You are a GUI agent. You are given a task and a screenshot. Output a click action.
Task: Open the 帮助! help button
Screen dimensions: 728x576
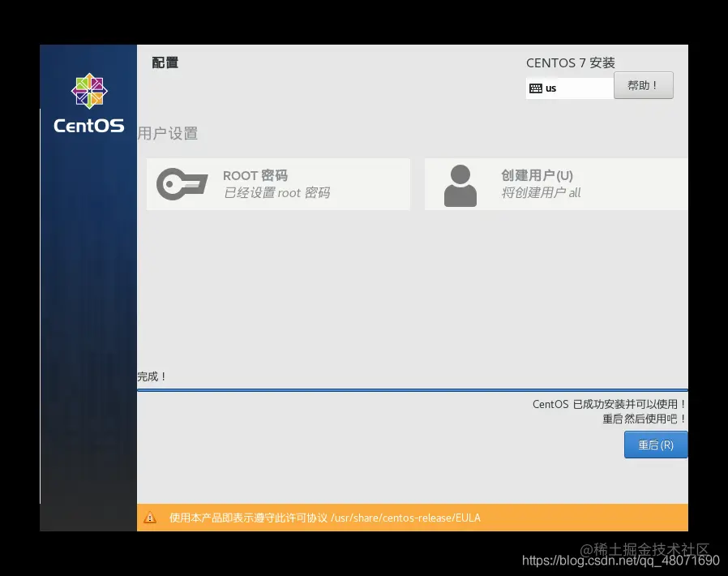coord(643,85)
